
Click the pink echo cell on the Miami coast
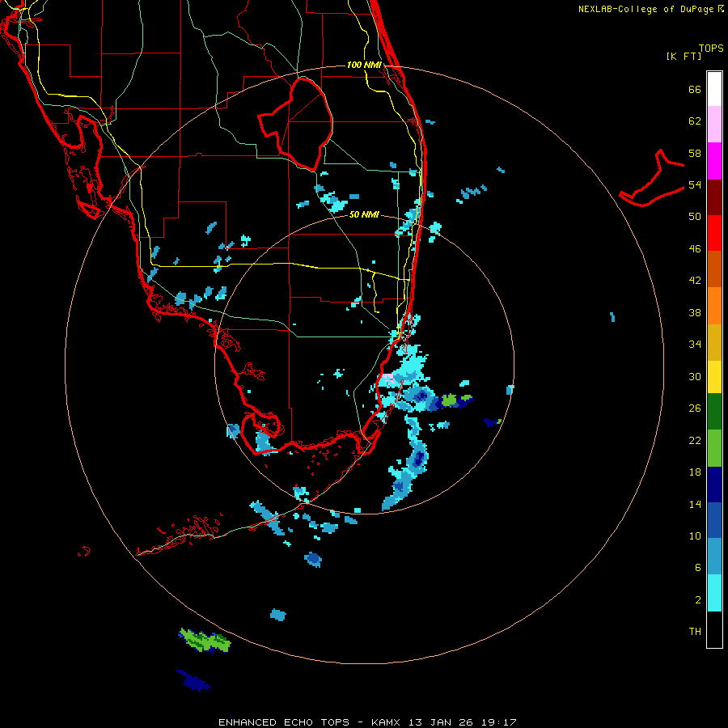click(389, 379)
